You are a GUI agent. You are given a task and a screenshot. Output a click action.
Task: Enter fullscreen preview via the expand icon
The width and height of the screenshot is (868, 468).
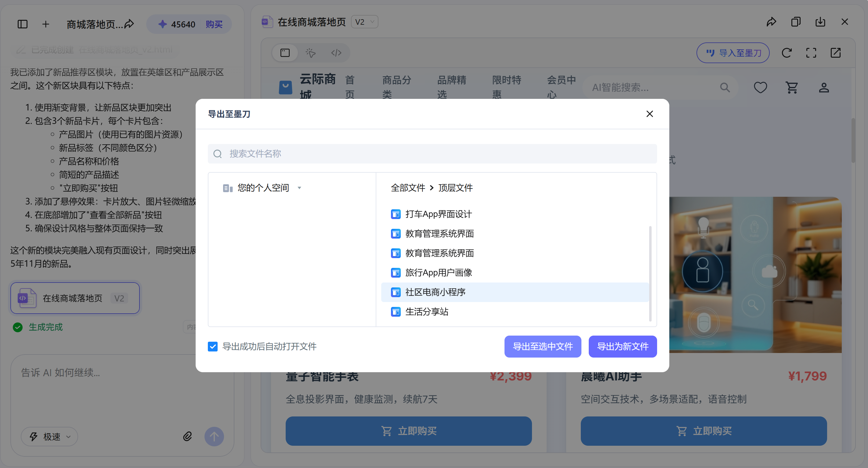811,52
